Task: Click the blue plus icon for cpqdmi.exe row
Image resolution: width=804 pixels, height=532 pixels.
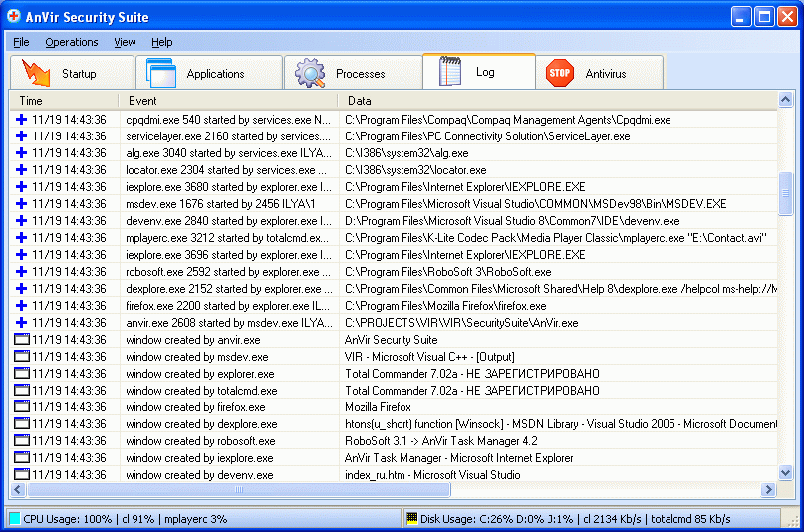Action: pyautogui.click(x=21, y=119)
